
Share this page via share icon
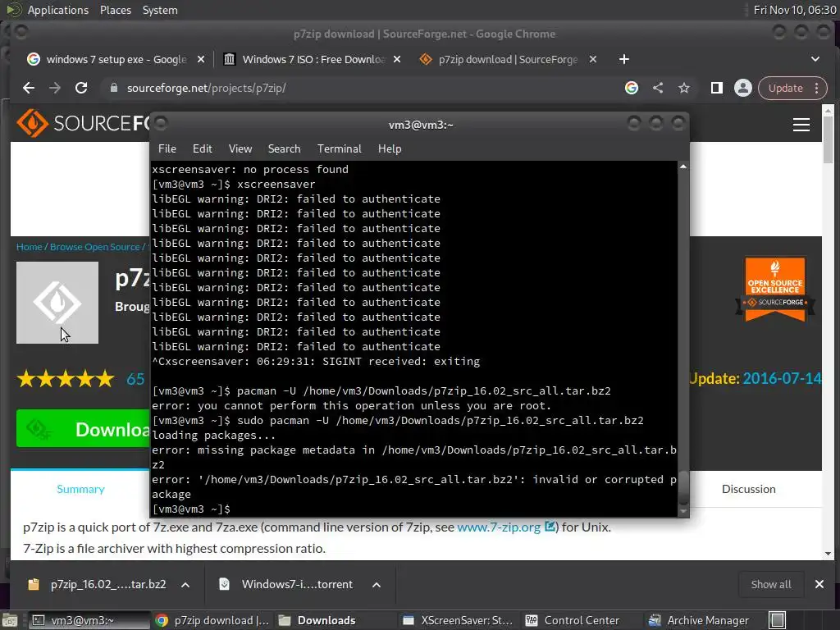point(658,88)
